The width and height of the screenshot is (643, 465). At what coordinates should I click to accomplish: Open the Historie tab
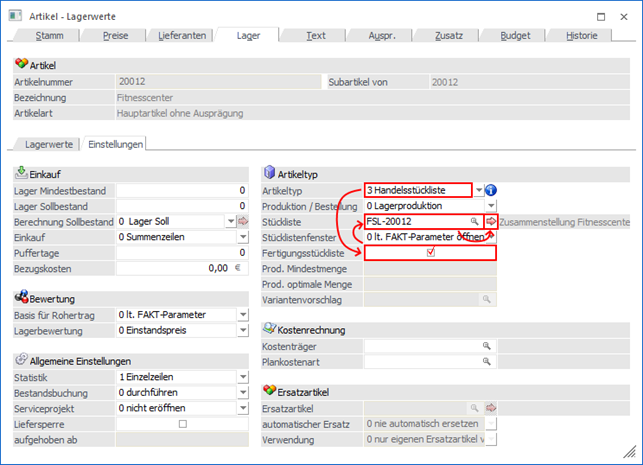click(x=581, y=35)
